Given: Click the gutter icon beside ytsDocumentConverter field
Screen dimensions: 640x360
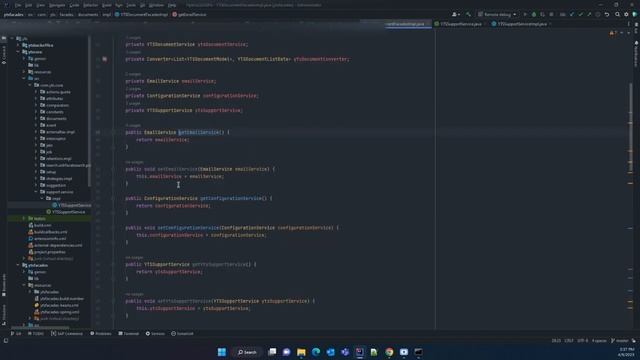Looking at the screenshot, I should [104, 59].
